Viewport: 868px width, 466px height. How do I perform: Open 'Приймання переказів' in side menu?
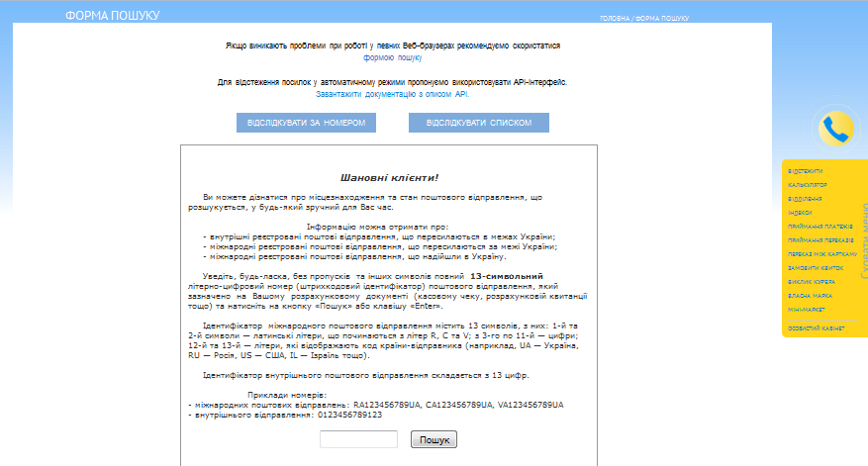820,240
